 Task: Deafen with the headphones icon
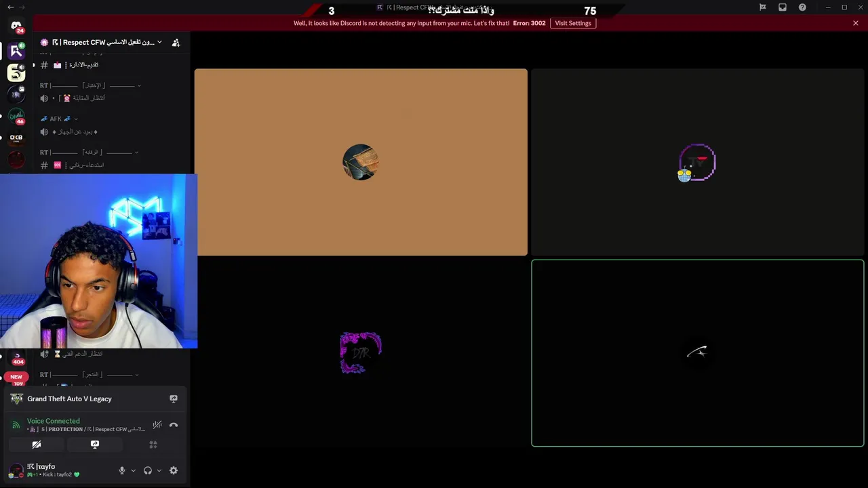click(148, 470)
